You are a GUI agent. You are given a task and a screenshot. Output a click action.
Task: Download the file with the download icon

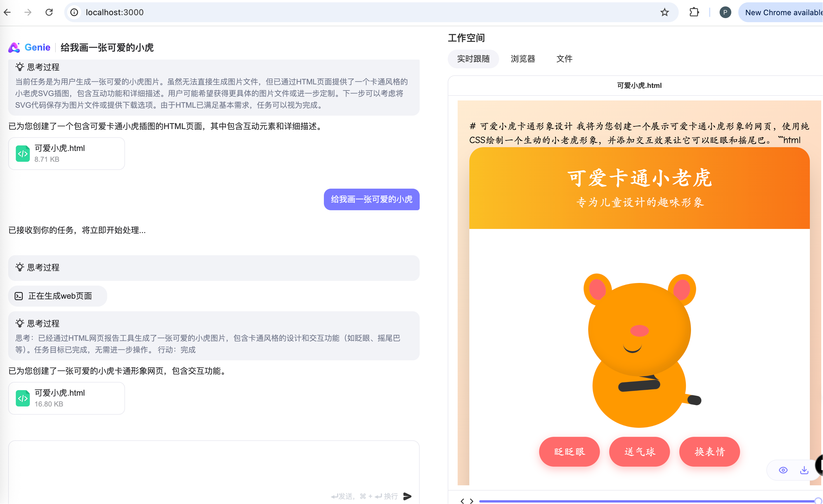click(804, 470)
